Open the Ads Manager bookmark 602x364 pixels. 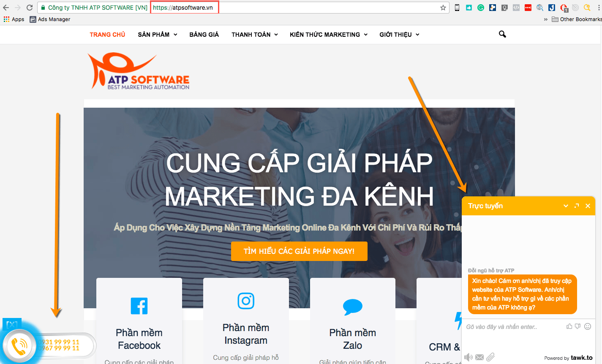point(50,19)
